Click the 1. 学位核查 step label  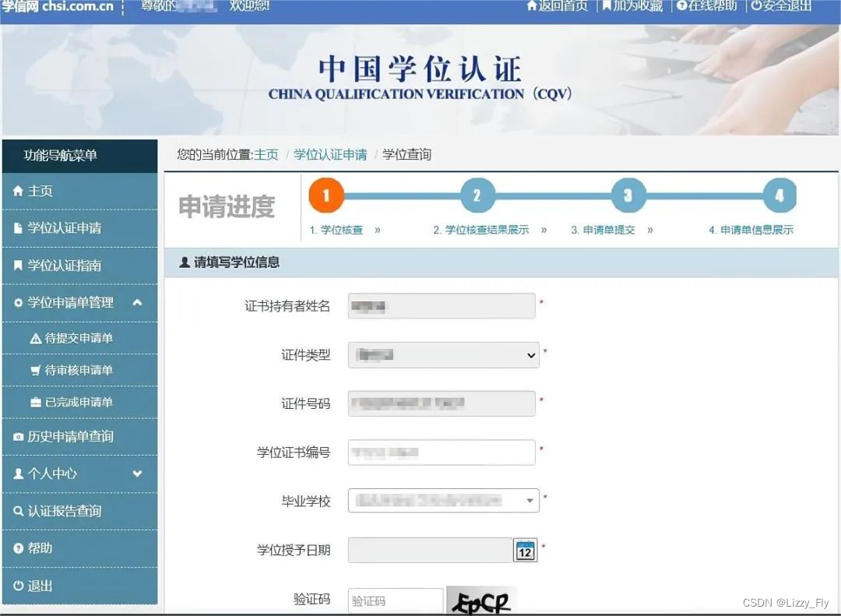click(x=336, y=231)
